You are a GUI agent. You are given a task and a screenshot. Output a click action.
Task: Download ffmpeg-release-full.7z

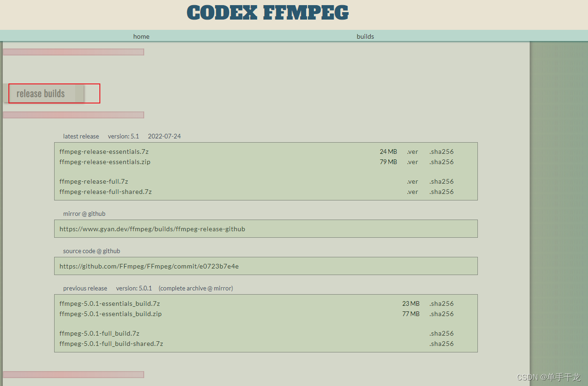(x=94, y=181)
